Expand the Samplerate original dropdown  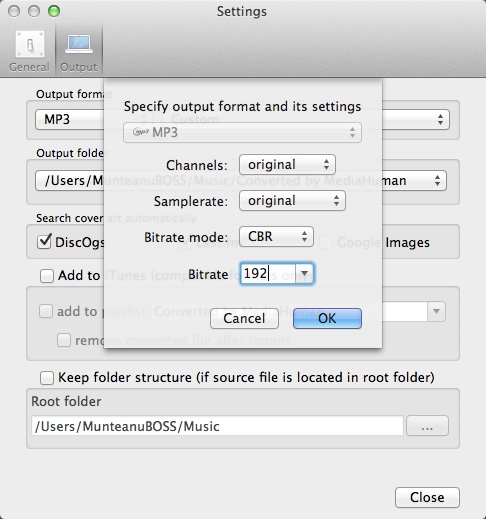click(292, 201)
